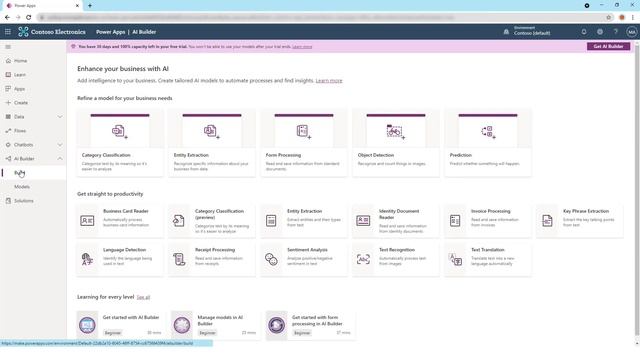Open the app launcher waffle icon
The image size is (640, 360).
[8, 32]
